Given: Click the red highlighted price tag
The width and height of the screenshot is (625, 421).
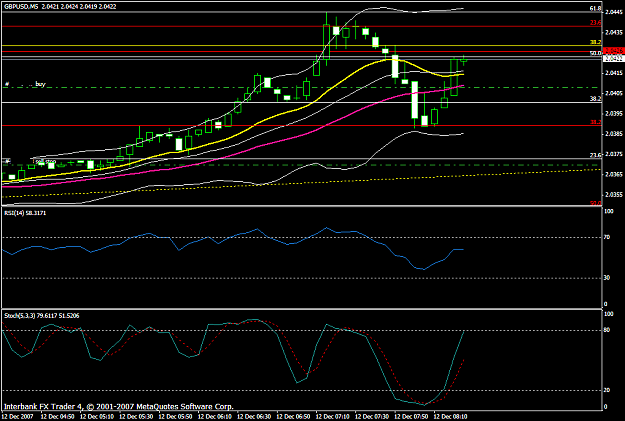Looking at the screenshot, I should point(614,51).
